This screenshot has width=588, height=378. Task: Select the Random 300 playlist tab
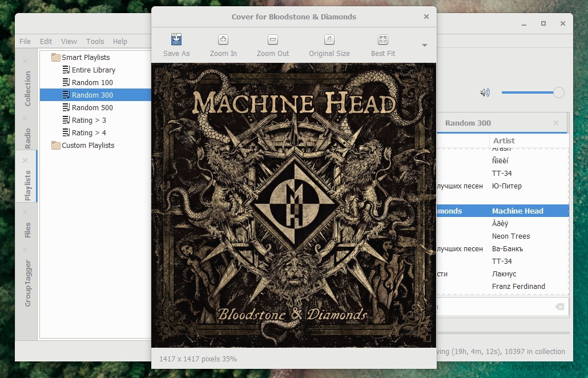tap(468, 123)
